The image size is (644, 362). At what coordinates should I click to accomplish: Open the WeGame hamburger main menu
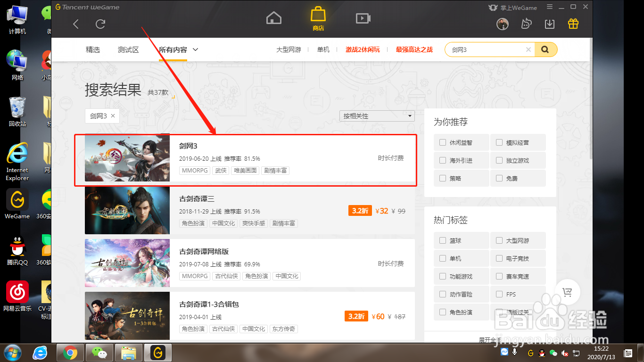pos(549,7)
